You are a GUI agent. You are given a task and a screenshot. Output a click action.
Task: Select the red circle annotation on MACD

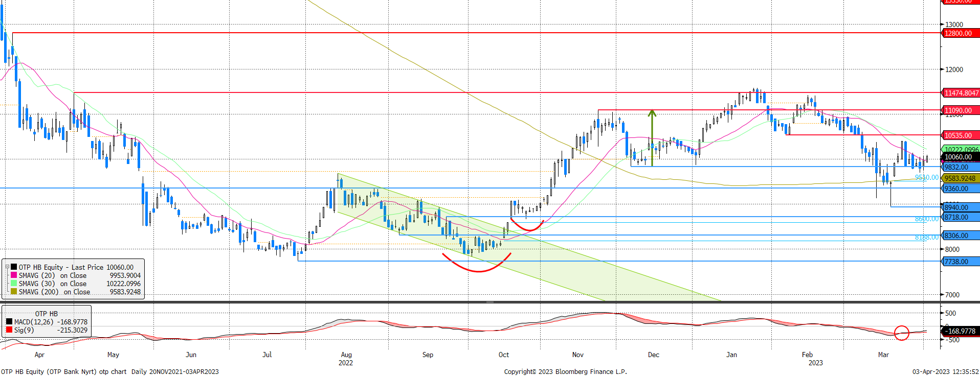point(902,333)
